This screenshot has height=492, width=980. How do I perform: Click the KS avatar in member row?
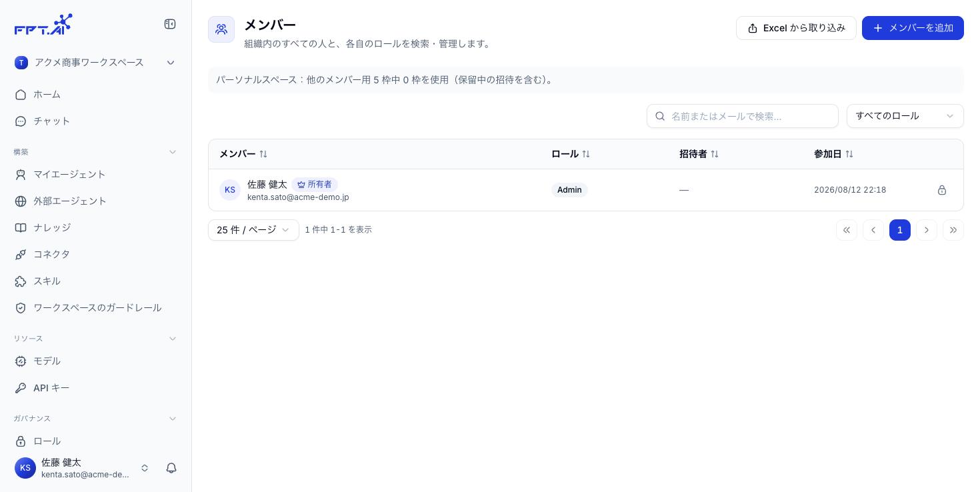230,190
